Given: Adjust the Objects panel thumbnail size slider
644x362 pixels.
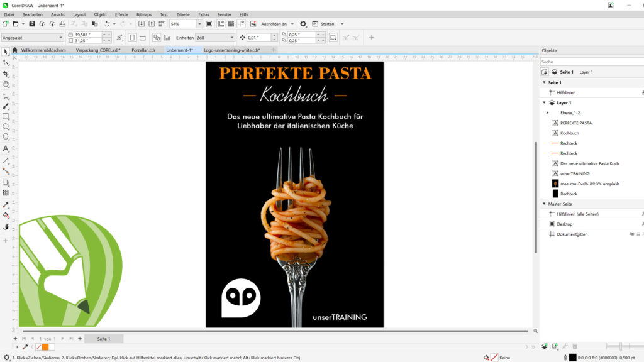Looking at the screenshot, I should (x=621, y=346).
